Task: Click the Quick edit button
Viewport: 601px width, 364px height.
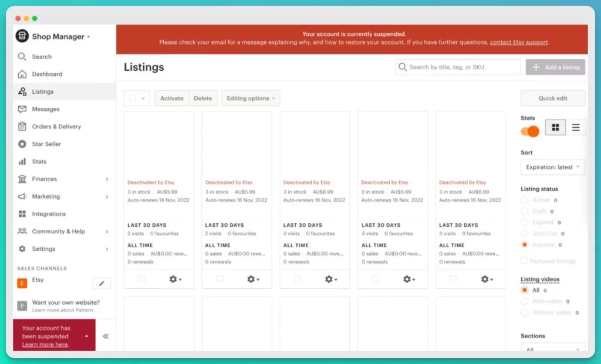Action: coord(553,98)
